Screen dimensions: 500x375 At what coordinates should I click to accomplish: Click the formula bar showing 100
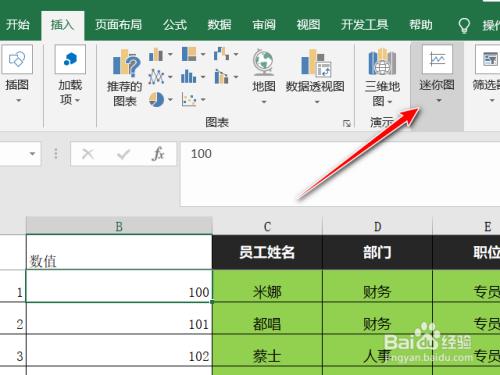pos(340,174)
